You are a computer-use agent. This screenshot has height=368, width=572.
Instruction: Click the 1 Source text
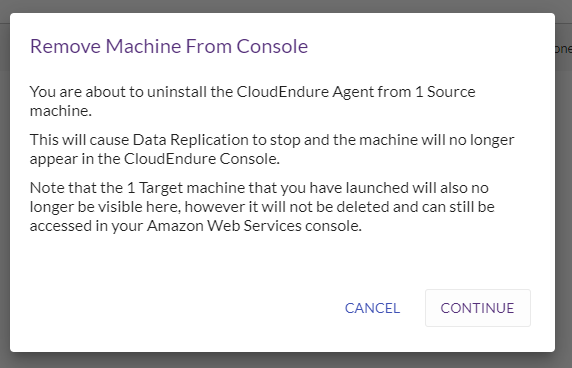pyautogui.click(x=445, y=92)
